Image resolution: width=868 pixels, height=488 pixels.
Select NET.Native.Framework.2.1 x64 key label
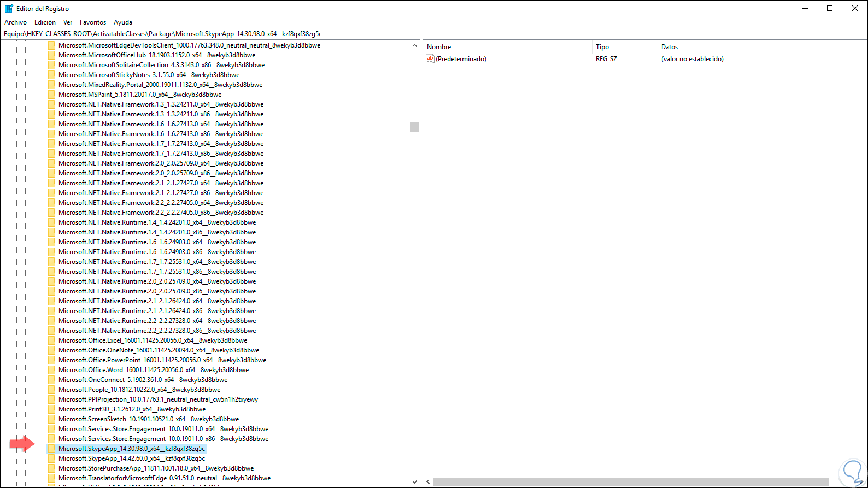coord(161,183)
